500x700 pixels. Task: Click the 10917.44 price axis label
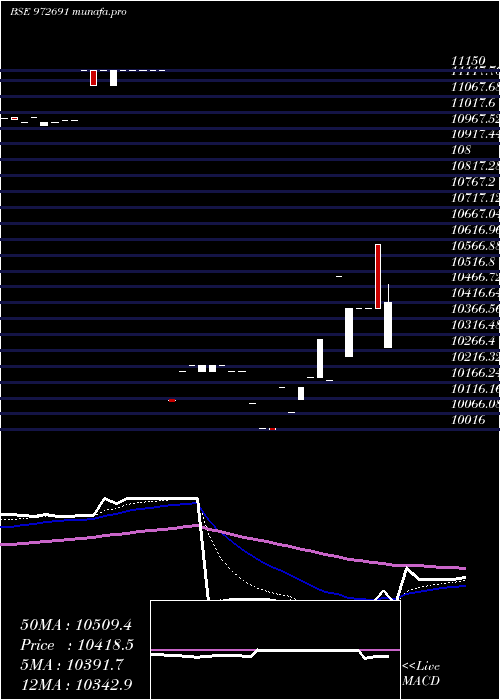click(x=475, y=133)
